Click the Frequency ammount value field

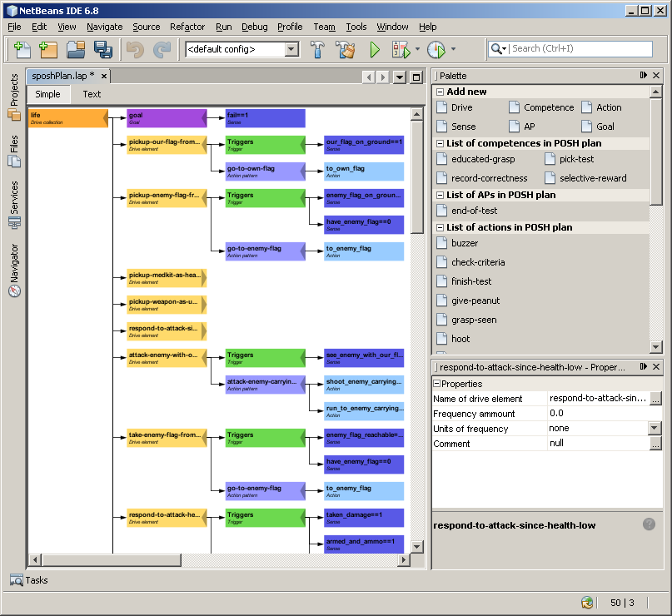pyautogui.click(x=605, y=414)
